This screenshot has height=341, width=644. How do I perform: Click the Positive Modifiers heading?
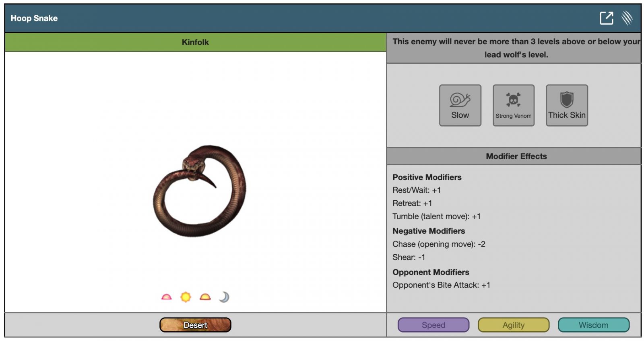(427, 177)
